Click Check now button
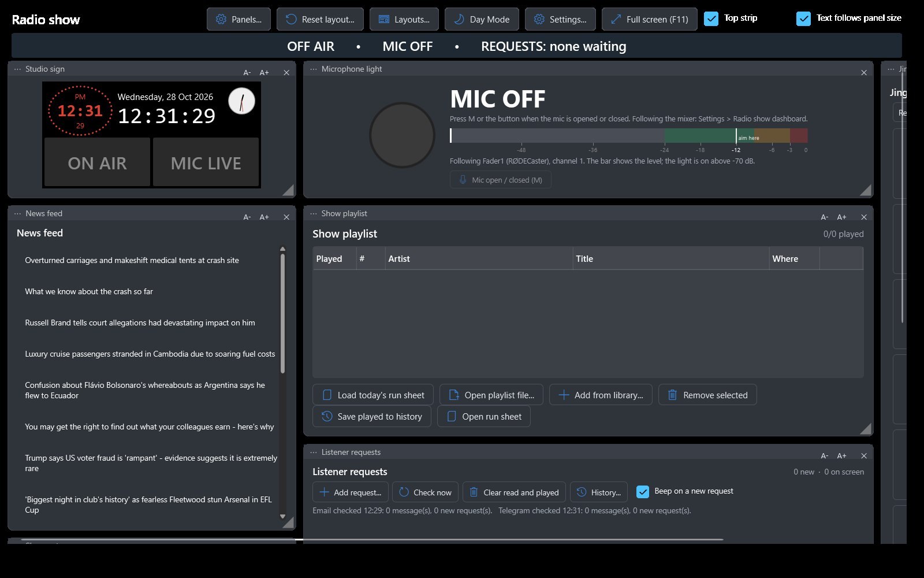 pos(426,492)
